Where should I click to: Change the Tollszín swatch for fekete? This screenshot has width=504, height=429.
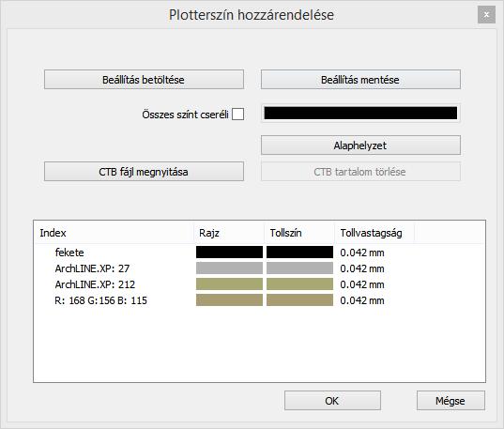(x=300, y=253)
